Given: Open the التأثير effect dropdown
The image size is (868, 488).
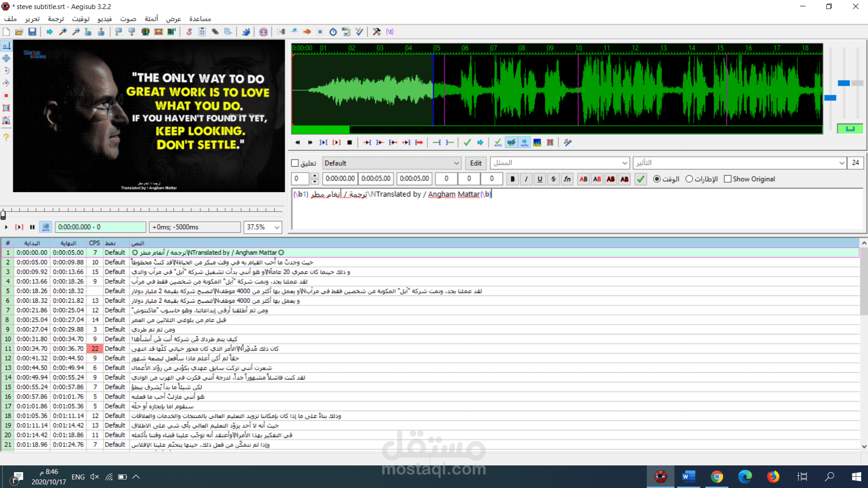Looking at the screenshot, I should point(740,163).
